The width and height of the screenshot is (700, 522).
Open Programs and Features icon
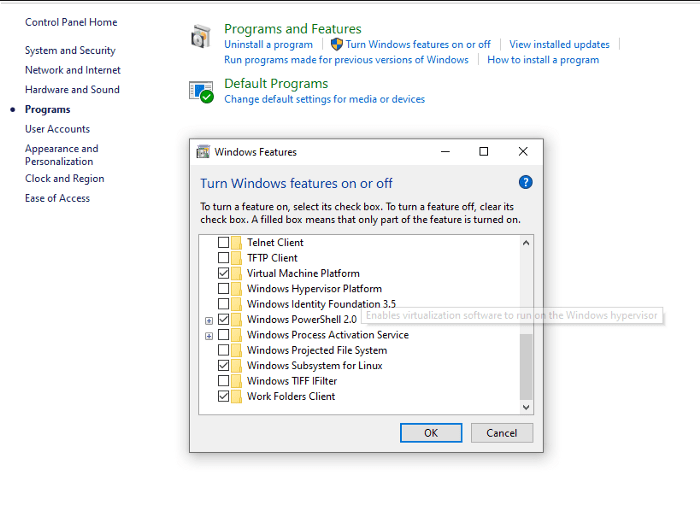click(201, 36)
